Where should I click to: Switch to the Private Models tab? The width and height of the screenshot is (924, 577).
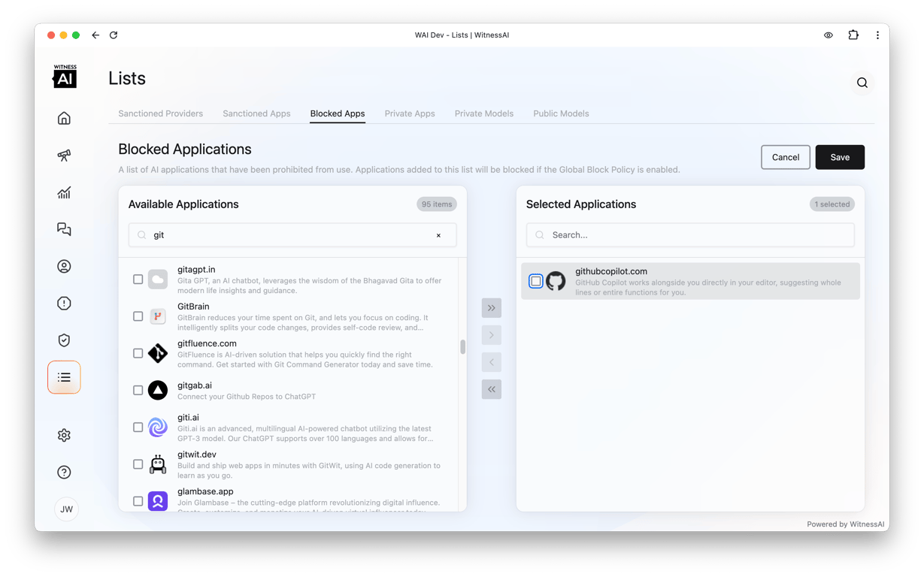click(484, 113)
